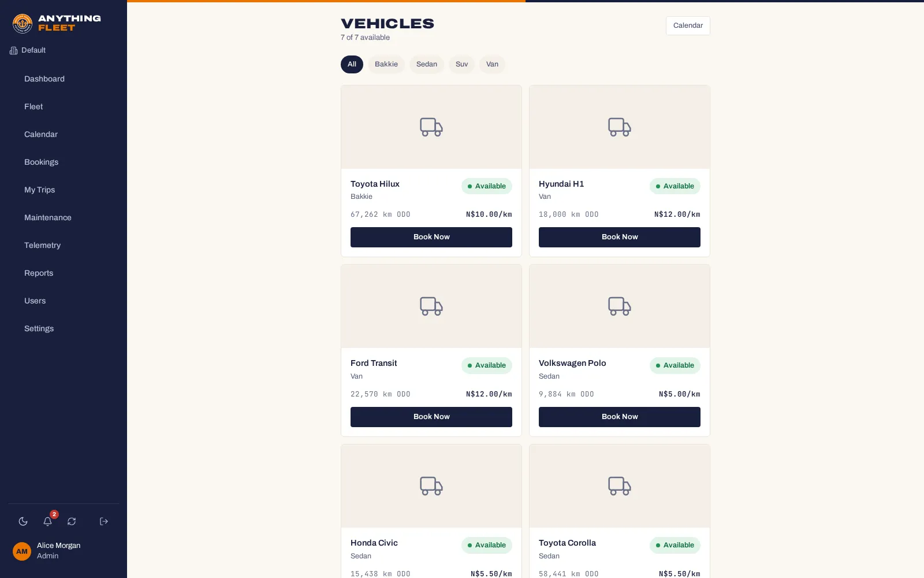The height and width of the screenshot is (578, 924).
Task: Click Honda Civic truck image placeholder
Action: click(x=431, y=486)
